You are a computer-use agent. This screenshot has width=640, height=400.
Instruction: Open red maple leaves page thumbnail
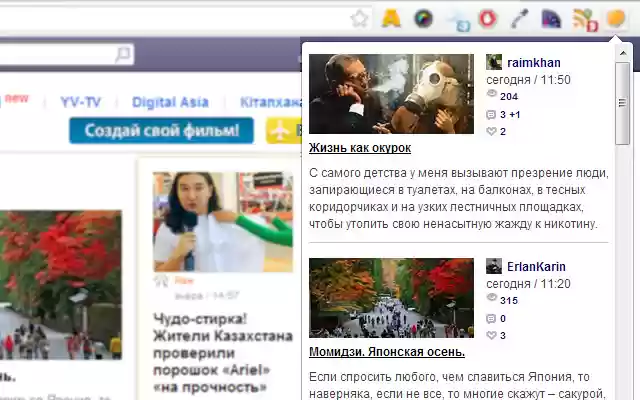point(60,285)
